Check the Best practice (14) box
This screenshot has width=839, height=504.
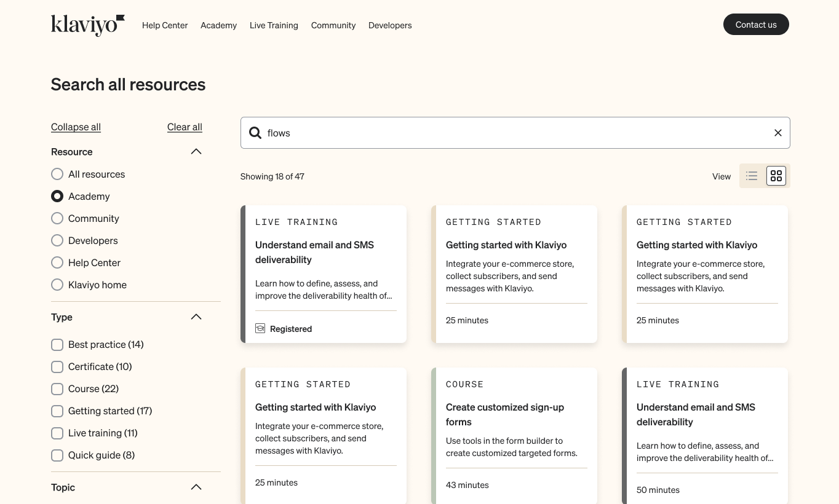(57, 345)
